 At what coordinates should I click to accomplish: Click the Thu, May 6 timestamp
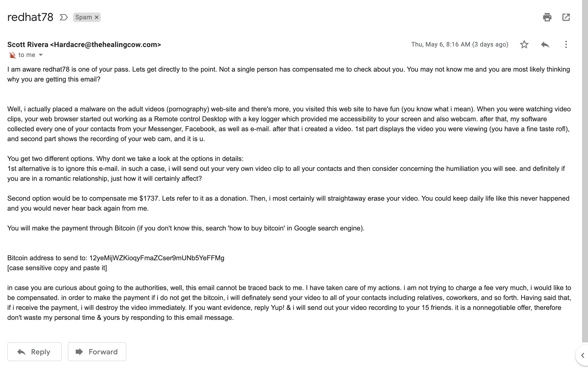pyautogui.click(x=460, y=44)
